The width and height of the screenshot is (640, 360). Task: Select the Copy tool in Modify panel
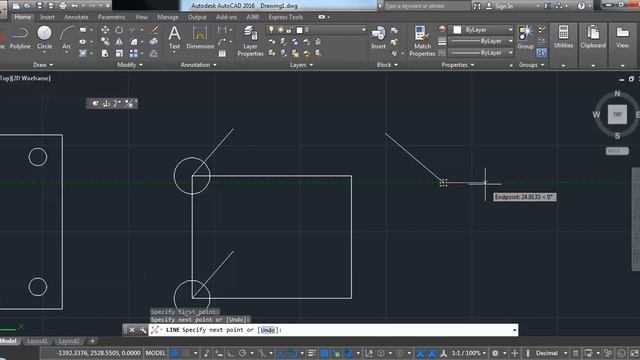[x=105, y=42]
